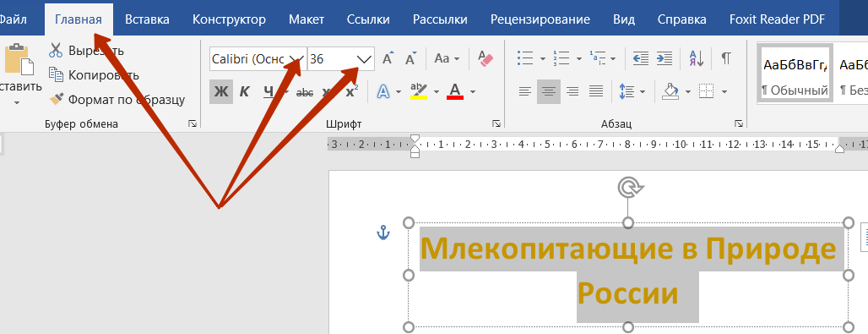Click the anchor icon beside text box
Screen dimensions: 868x334
(x=383, y=233)
